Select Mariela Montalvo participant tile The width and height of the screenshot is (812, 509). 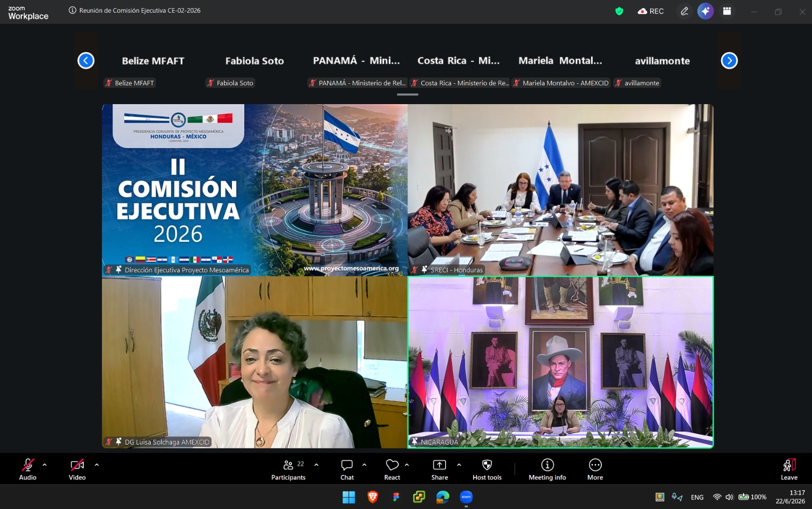coord(561,60)
